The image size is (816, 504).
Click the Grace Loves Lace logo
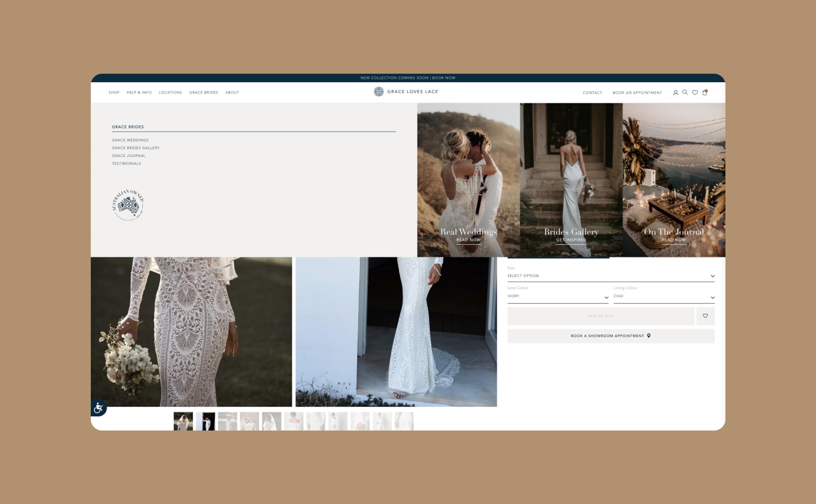pyautogui.click(x=406, y=92)
